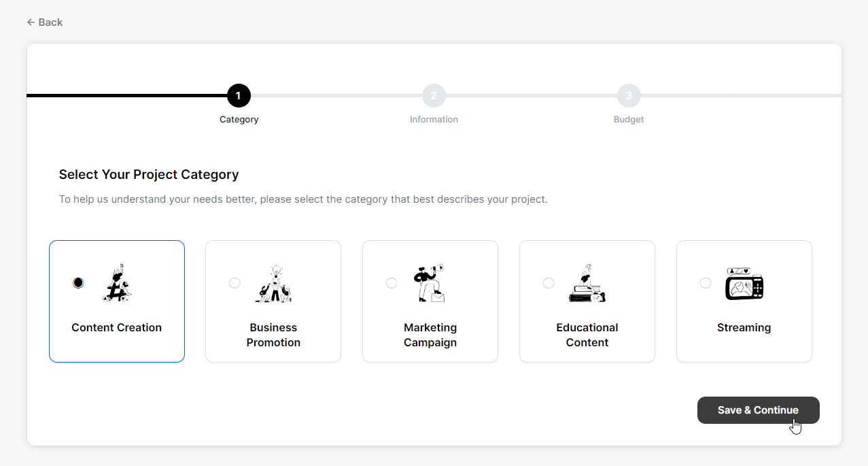Select the Marketing Campaign radio button

392,283
